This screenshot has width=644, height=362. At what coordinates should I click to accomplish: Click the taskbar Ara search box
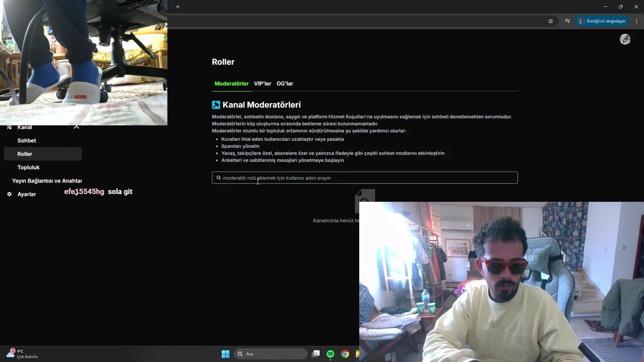[271, 354]
